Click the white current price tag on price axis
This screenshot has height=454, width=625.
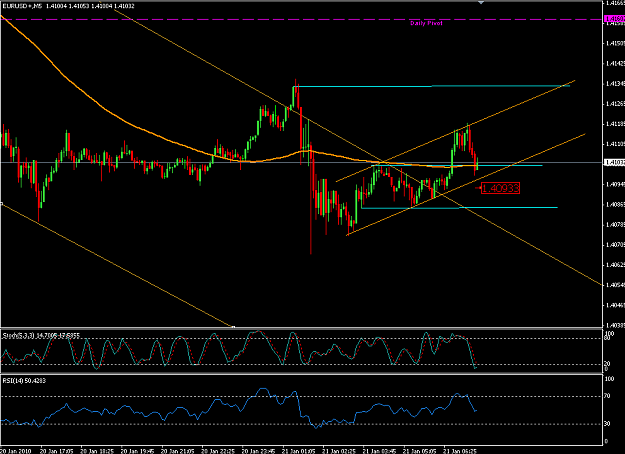614,162
